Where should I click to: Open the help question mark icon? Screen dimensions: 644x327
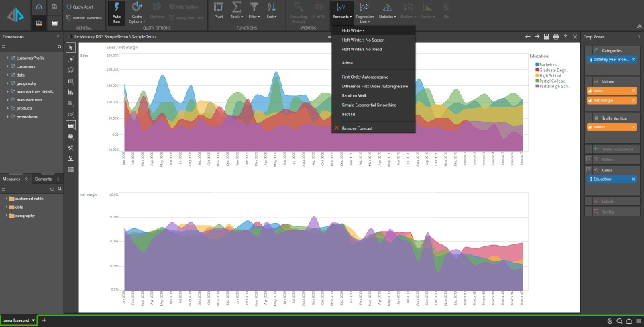click(566, 36)
